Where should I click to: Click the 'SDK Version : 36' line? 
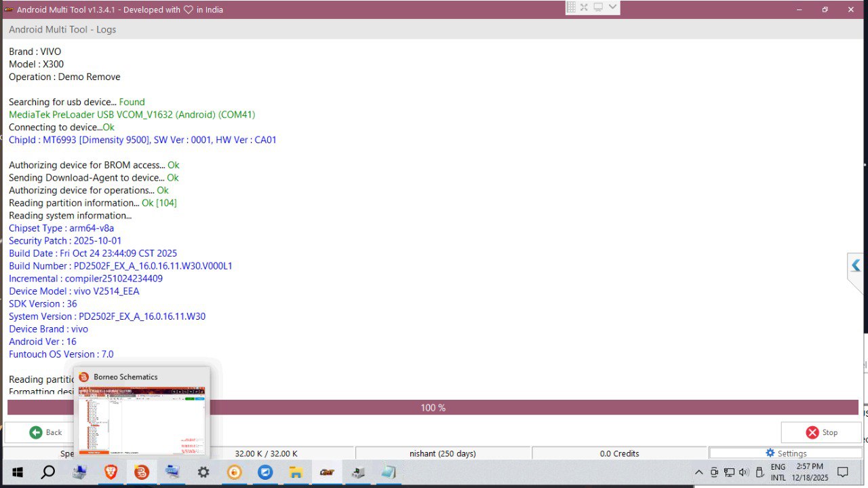tap(43, 303)
